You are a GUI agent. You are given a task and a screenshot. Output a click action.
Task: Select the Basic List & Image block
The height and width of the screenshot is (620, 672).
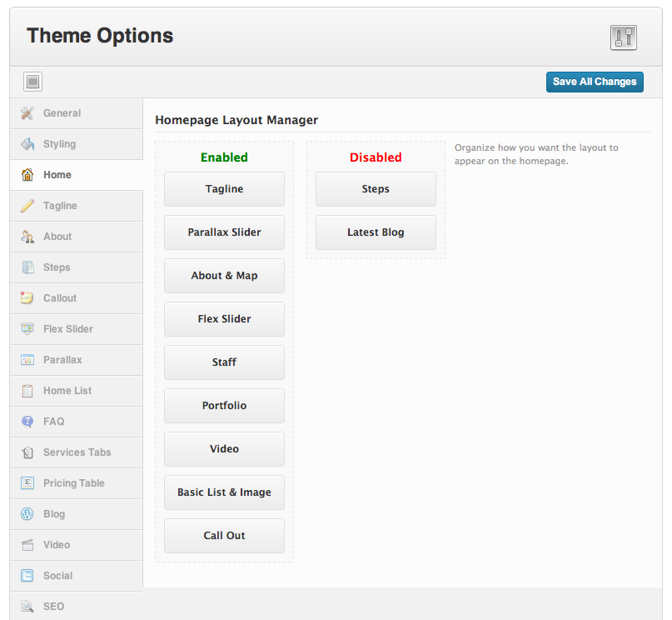coord(224,492)
